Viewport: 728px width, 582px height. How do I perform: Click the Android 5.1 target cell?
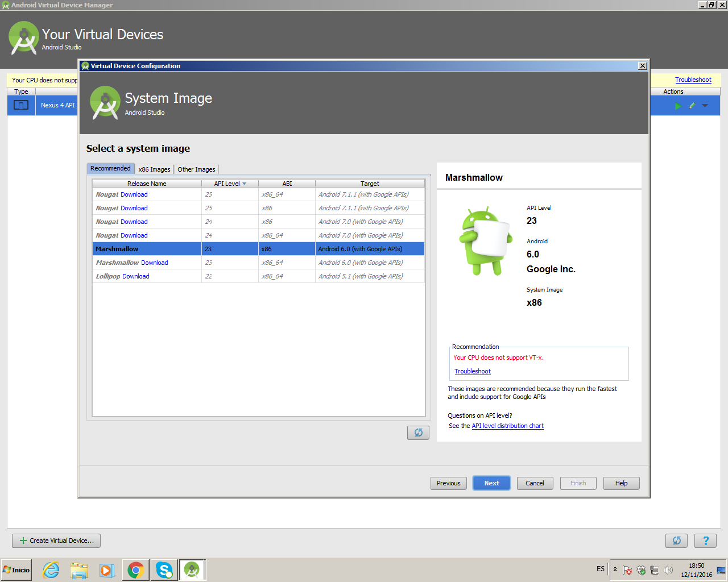click(x=370, y=276)
